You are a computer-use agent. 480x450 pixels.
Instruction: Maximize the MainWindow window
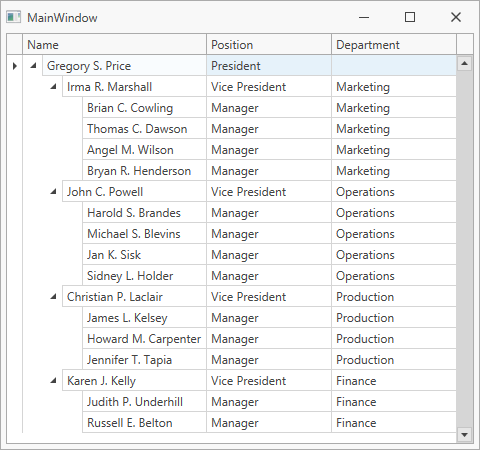point(410,17)
